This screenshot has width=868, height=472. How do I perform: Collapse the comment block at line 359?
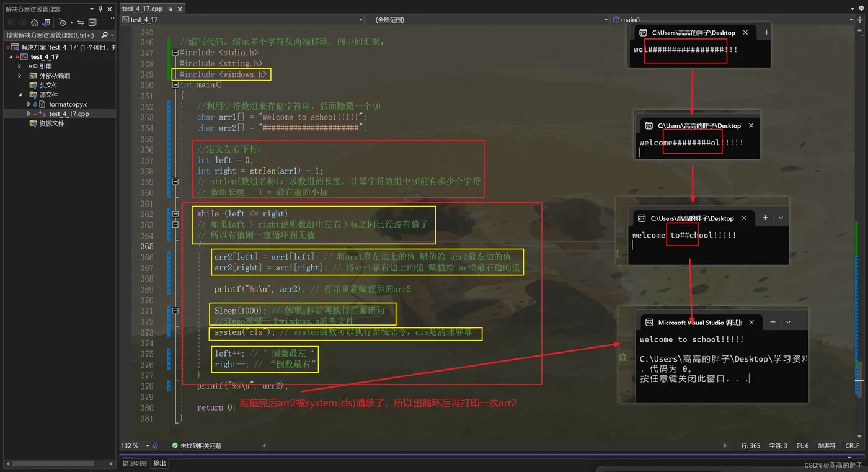pyautogui.click(x=175, y=182)
